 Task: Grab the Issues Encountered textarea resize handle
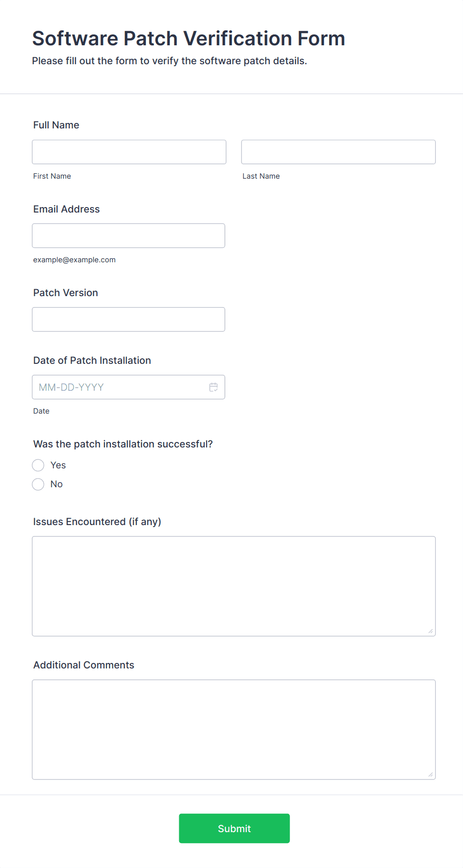pyautogui.click(x=430, y=631)
